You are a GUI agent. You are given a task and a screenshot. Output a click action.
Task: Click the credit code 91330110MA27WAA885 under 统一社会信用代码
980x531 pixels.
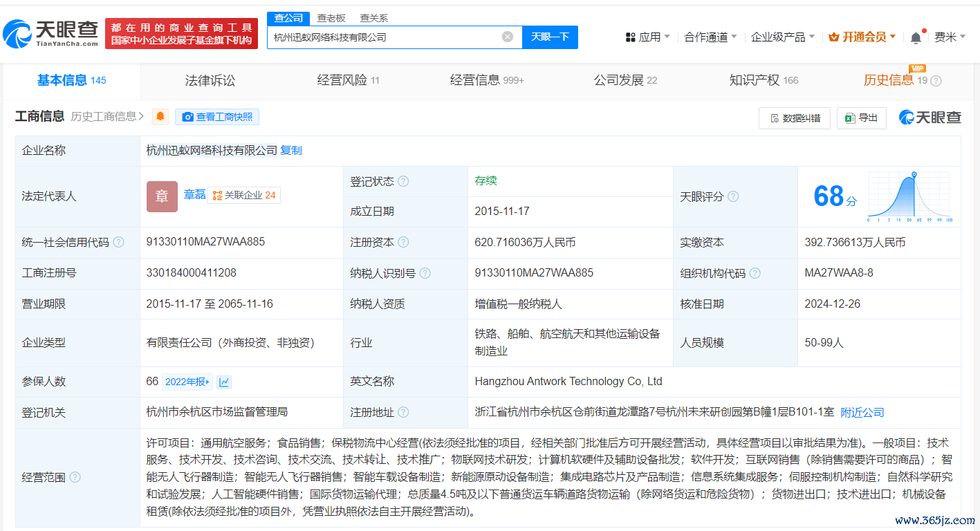tap(205, 242)
